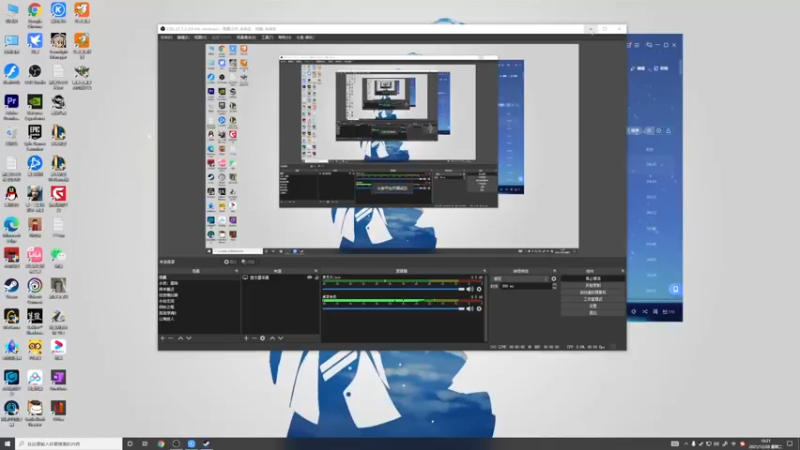Remove the selected source with minus icon
Image resolution: width=800 pixels, height=450 pixels.
(x=254, y=338)
